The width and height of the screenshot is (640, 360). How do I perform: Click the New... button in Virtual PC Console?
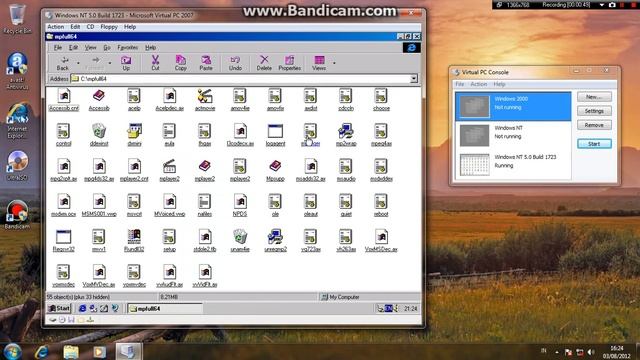point(594,97)
